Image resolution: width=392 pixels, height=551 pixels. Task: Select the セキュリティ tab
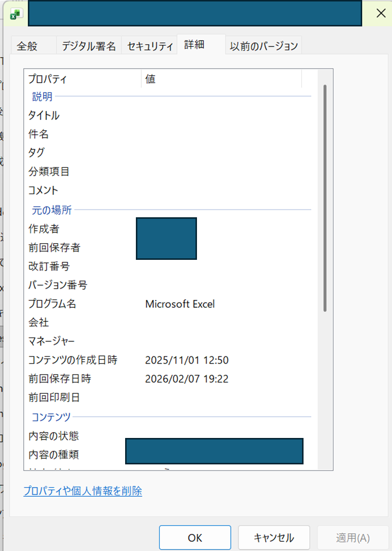(x=150, y=46)
